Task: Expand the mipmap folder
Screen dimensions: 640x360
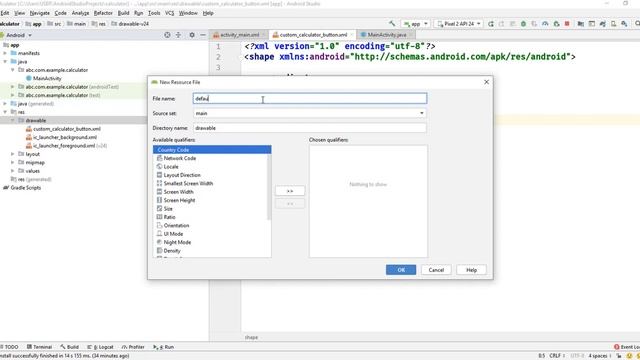Action: 13,162
